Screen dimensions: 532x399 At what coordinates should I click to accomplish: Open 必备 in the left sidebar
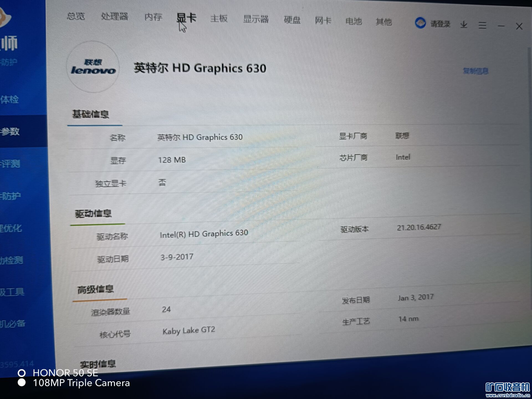(x=13, y=323)
